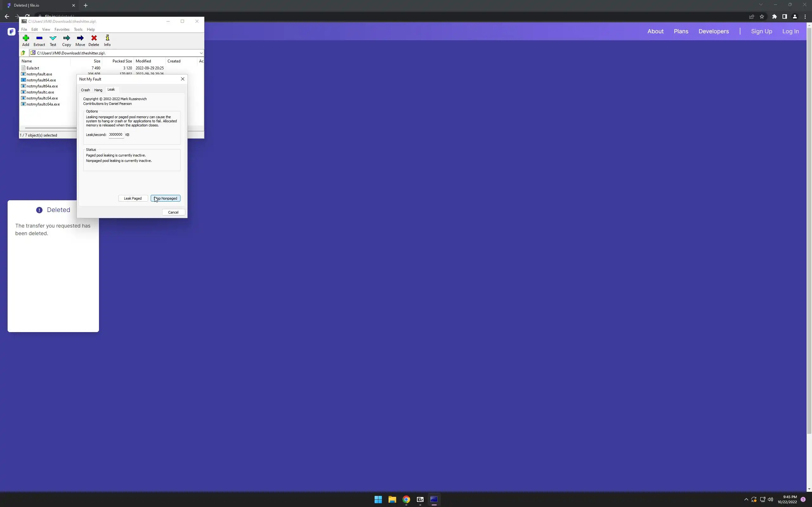The width and height of the screenshot is (812, 507).
Task: Bookmark page with the star icon
Action: click(762, 17)
